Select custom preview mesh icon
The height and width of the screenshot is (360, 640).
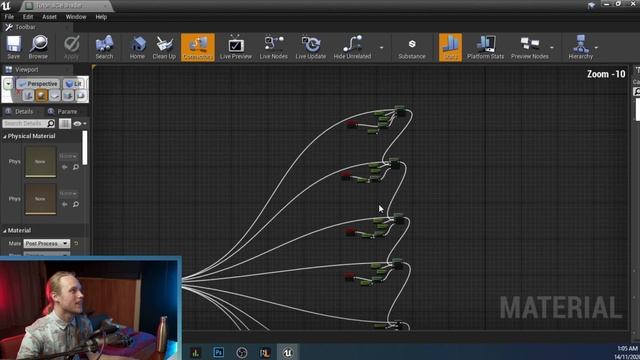tap(81, 96)
